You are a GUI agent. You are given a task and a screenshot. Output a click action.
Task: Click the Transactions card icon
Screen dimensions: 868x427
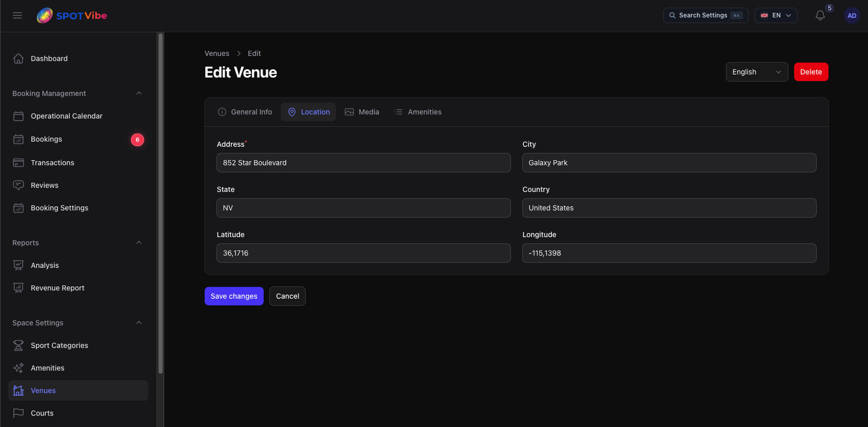(x=18, y=163)
